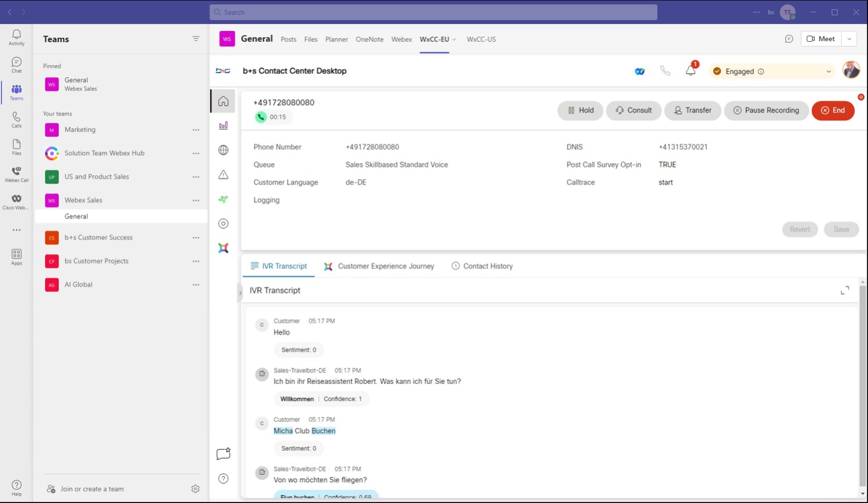Viewport: 868px width, 503px height.
Task: Open the warning triangle icon in sidebar
Action: [x=223, y=175]
